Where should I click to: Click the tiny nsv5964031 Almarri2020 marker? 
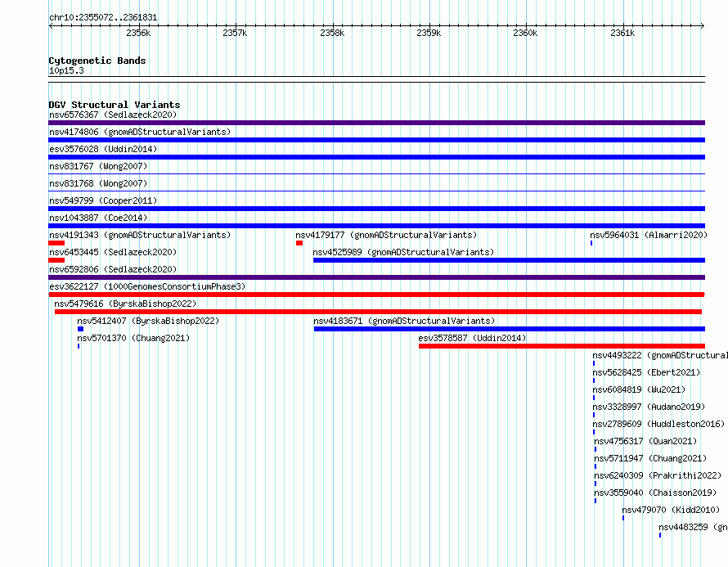pos(591,243)
